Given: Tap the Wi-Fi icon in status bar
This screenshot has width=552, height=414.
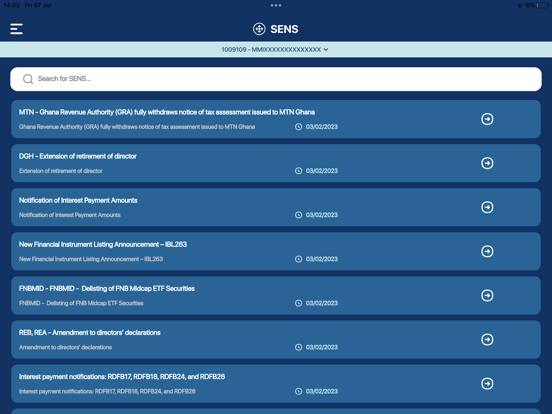Looking at the screenshot, I should point(520,5).
